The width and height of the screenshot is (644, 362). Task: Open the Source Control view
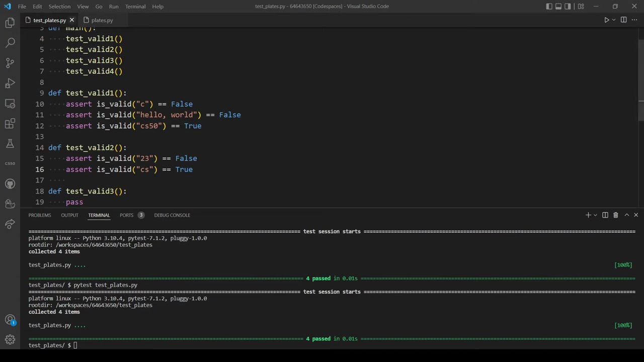tap(10, 63)
